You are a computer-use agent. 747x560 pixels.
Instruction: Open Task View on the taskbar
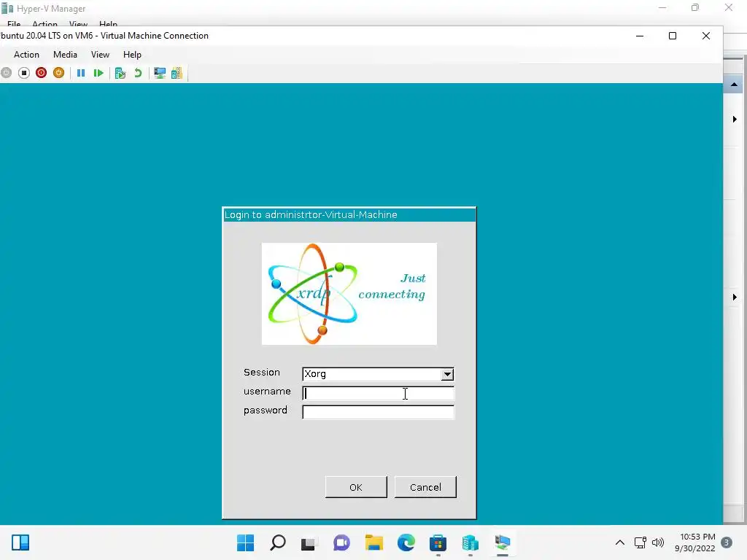pyautogui.click(x=309, y=542)
